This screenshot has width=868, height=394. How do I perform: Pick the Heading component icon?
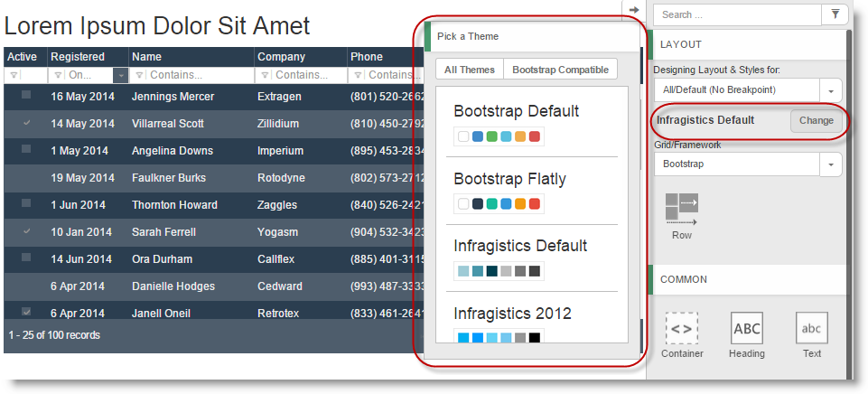[x=747, y=328]
